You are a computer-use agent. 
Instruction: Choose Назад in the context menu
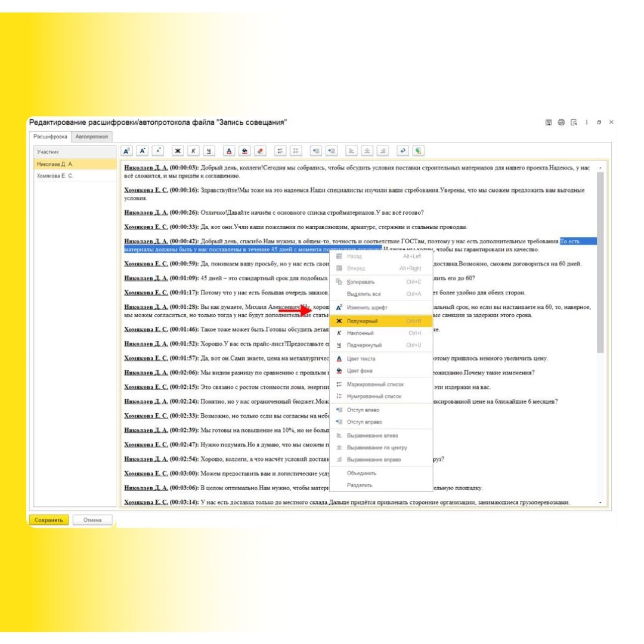pos(381,256)
